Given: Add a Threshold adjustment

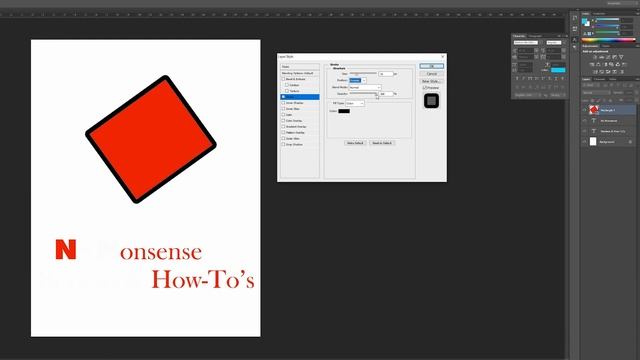Looking at the screenshot, I should click(608, 71).
